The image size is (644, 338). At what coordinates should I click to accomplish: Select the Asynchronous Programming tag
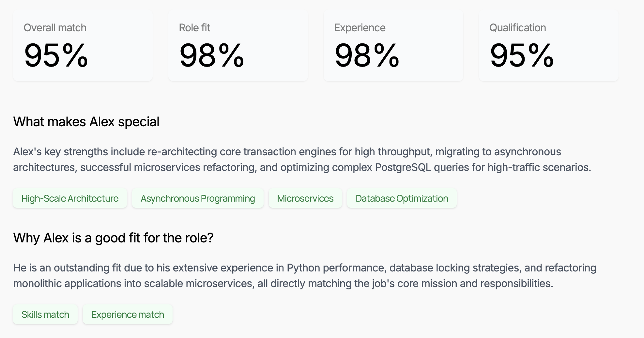tap(198, 198)
